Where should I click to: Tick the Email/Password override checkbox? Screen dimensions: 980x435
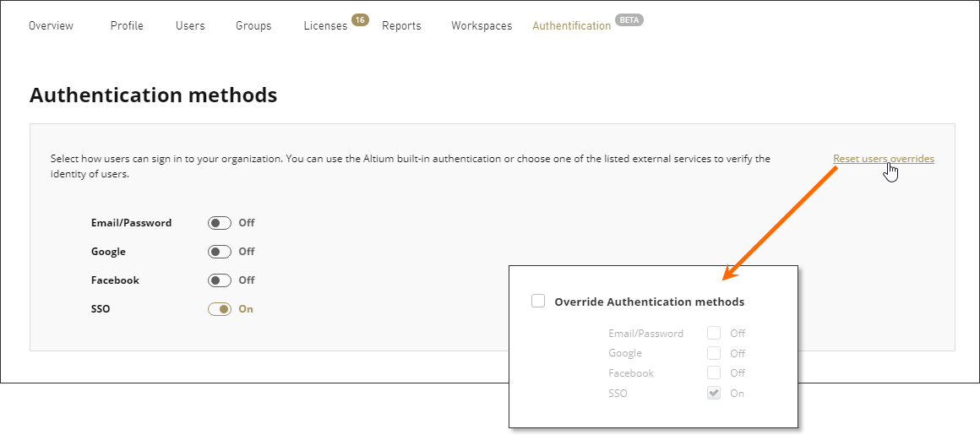point(714,333)
